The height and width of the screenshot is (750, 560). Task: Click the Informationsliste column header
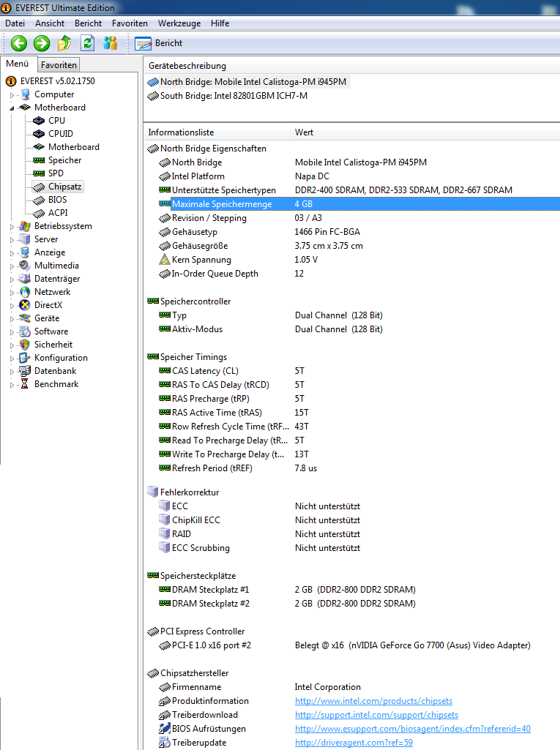[217, 132]
